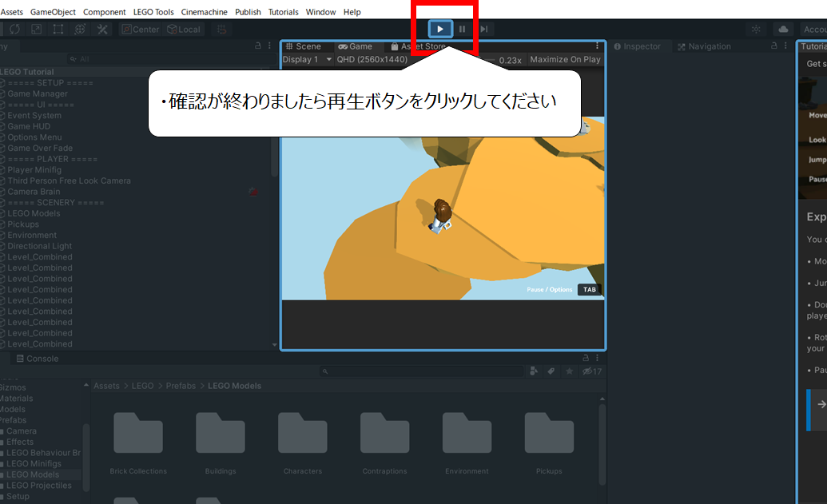
Task: Select Camera Brain in Hierarchy
Action: coord(34,192)
